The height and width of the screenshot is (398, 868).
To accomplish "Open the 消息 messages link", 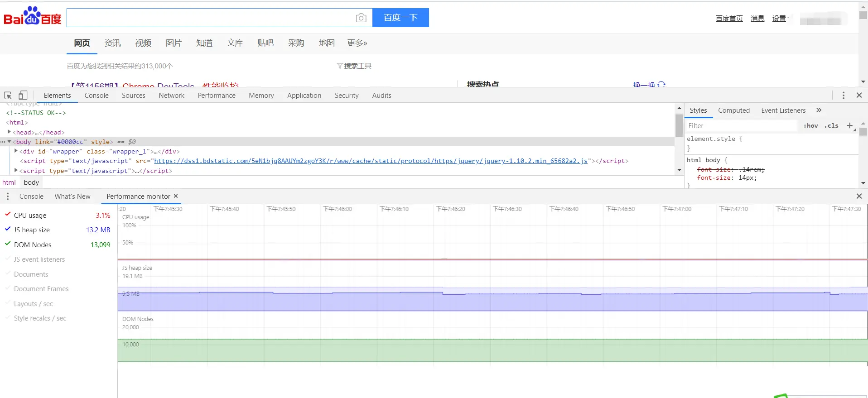I will coord(757,18).
